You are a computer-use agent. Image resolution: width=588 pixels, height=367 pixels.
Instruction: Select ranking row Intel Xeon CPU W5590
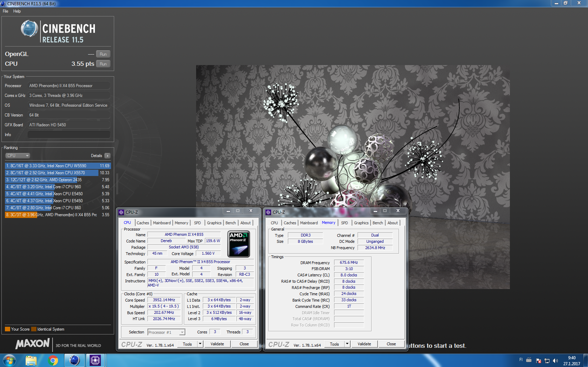tap(58, 166)
